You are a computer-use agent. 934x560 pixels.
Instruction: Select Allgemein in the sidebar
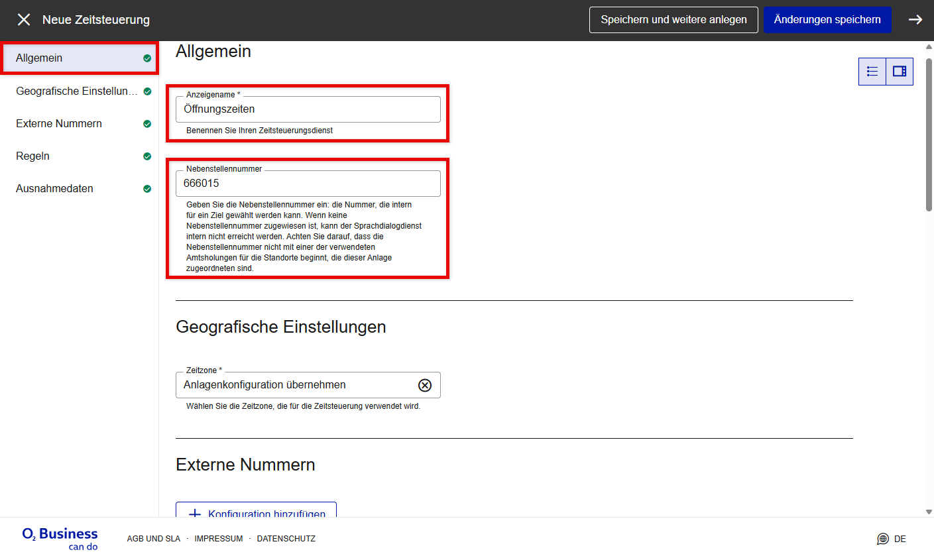point(40,58)
